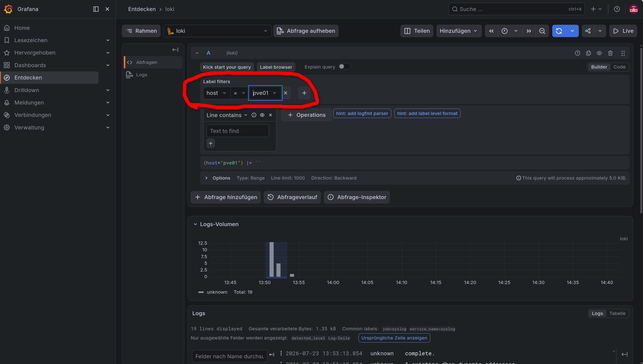Click Ursprüngliche Zeile anzeigen
This screenshot has height=364, width=643.
click(394, 338)
